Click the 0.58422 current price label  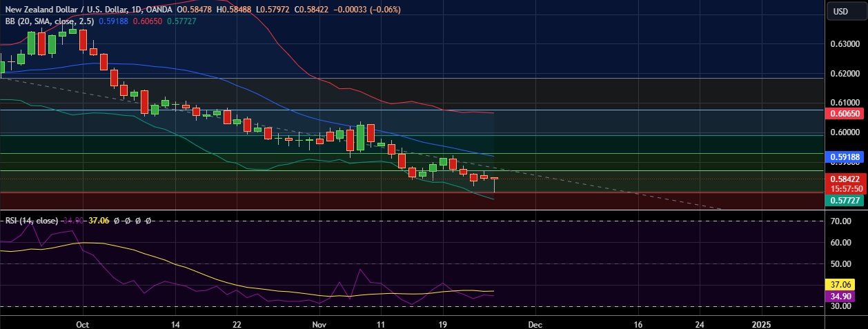(x=845, y=179)
